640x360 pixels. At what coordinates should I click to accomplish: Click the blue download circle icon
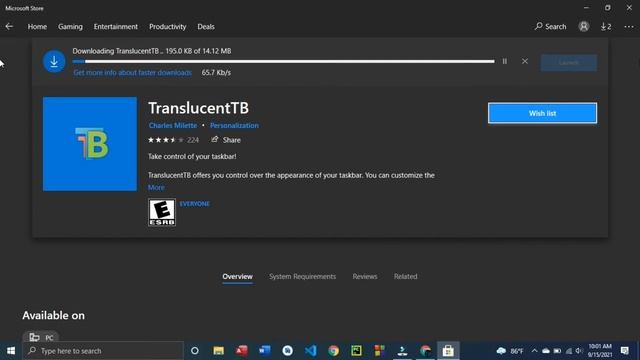tap(54, 62)
